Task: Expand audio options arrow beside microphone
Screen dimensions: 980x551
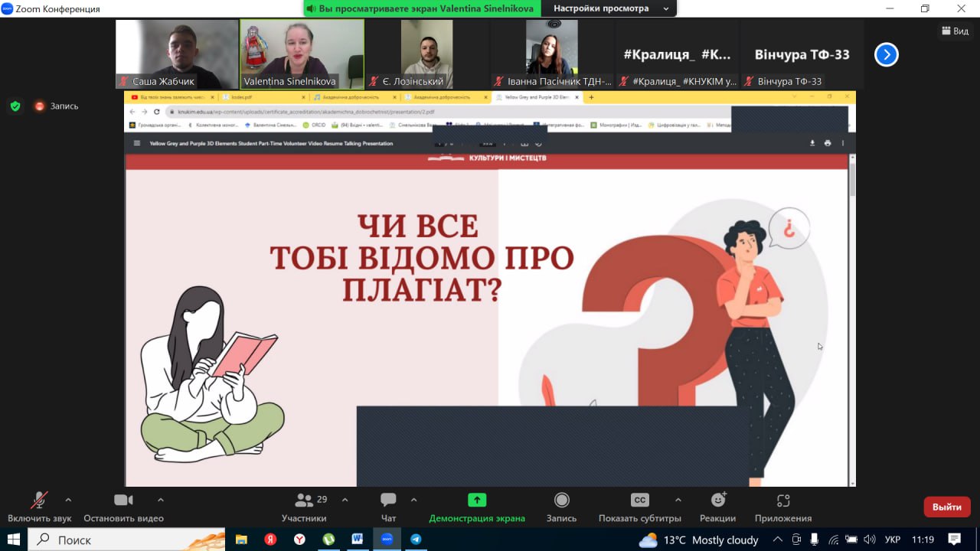Action: 68,500
